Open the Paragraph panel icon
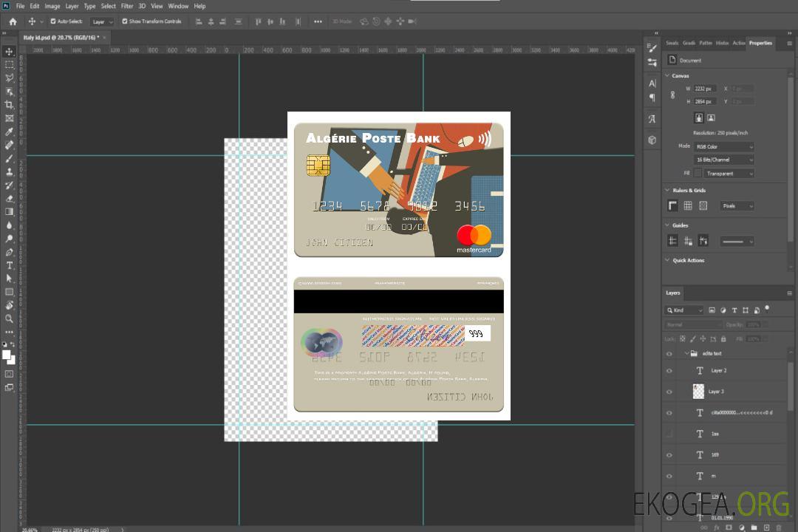This screenshot has width=798, height=532. pyautogui.click(x=652, y=98)
